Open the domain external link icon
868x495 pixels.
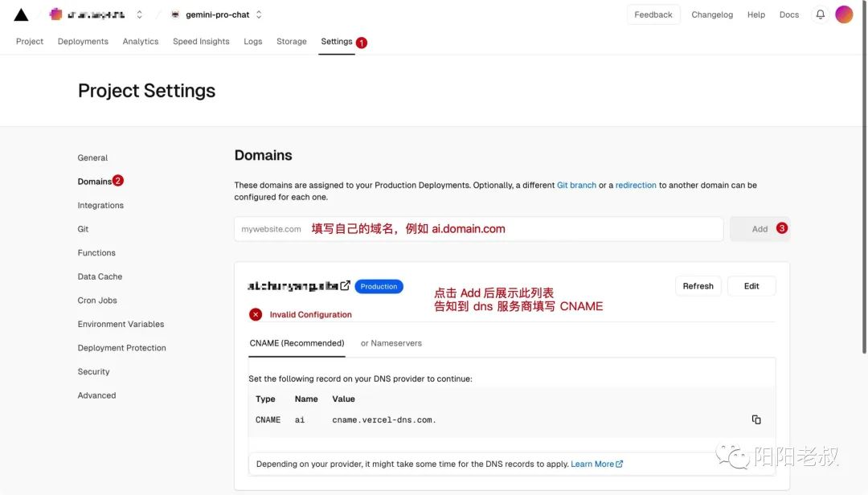coord(345,286)
